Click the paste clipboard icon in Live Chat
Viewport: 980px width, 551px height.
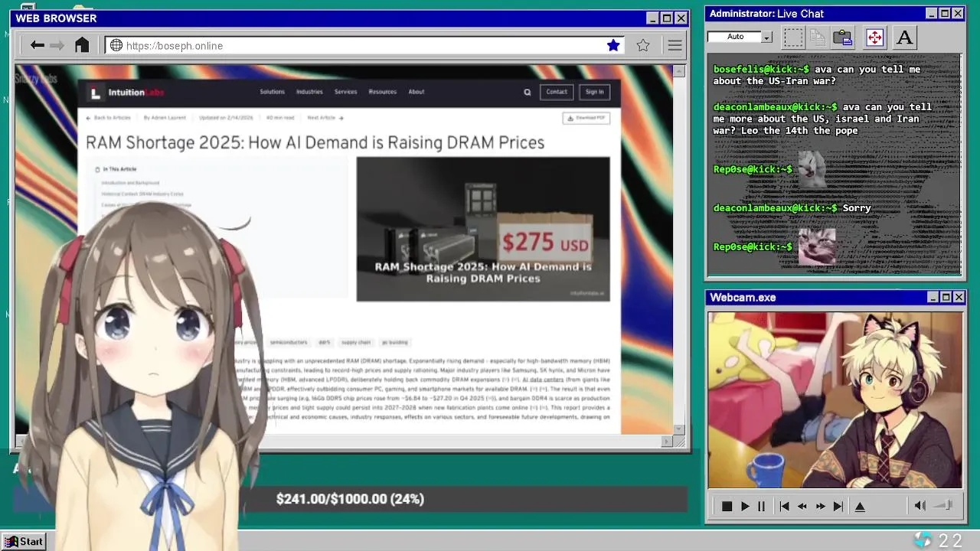coord(843,37)
